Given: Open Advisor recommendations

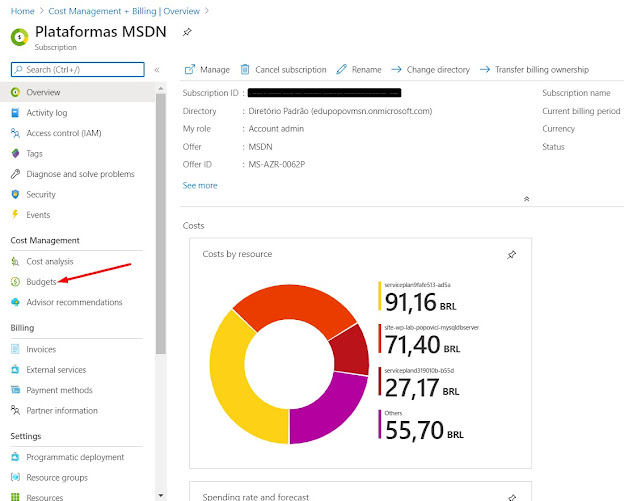Looking at the screenshot, I should 74,302.
